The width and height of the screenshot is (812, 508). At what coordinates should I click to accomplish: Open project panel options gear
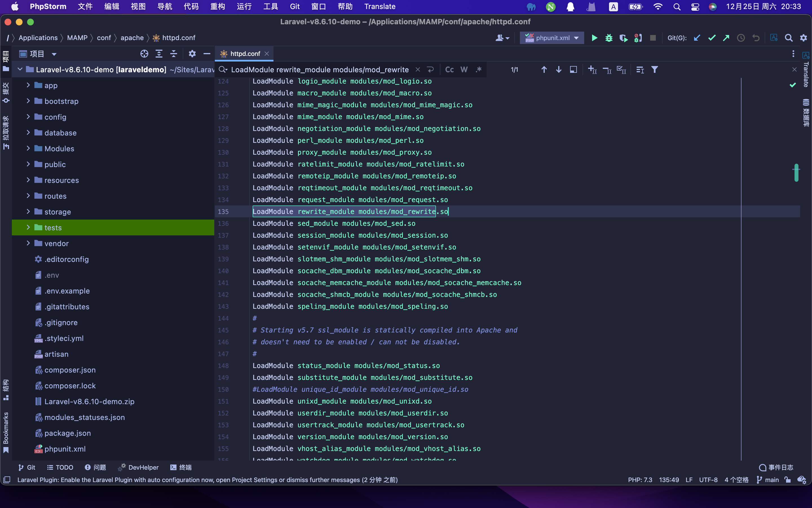pos(192,54)
